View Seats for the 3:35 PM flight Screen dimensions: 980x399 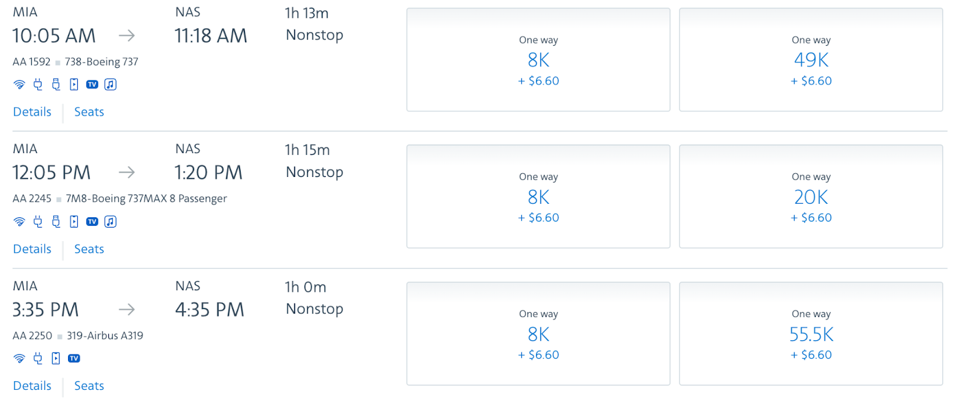click(x=89, y=386)
